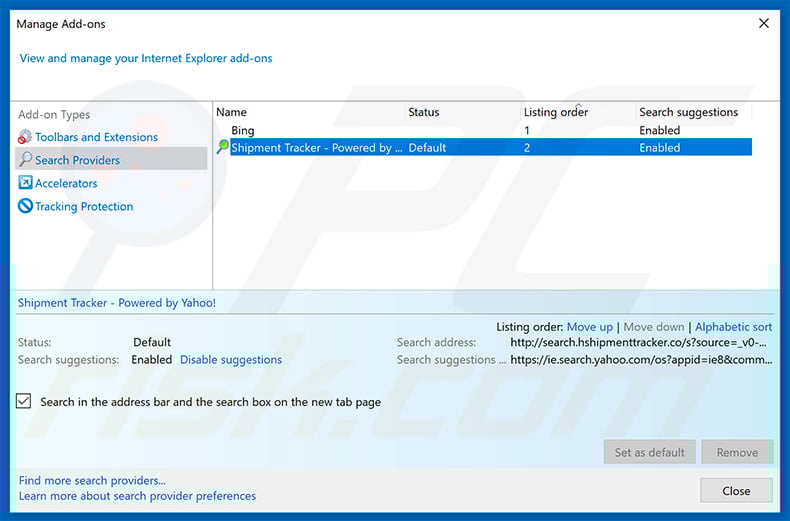Select the Shipment Tracker provider row
Viewport: 790px width, 521px height.
(314, 148)
